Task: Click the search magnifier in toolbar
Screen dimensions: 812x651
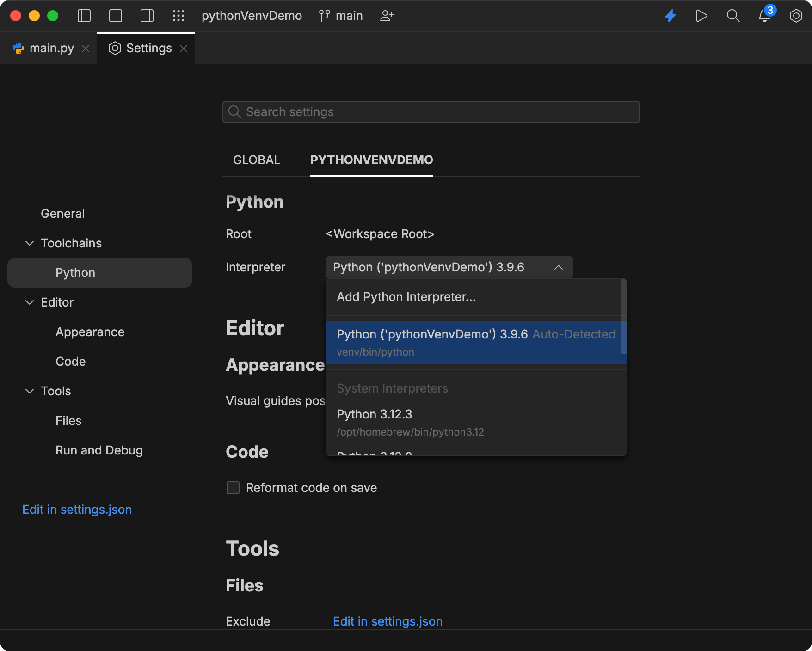Action: click(733, 16)
